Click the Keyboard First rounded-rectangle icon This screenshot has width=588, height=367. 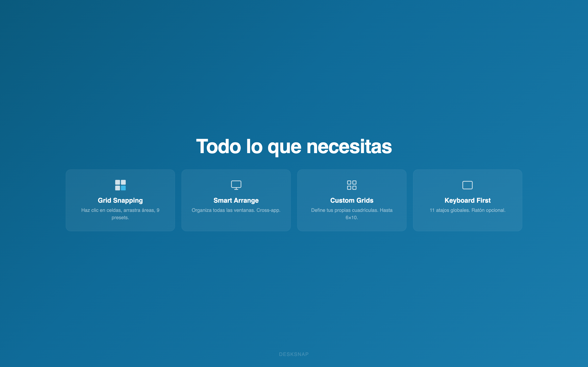467,185
